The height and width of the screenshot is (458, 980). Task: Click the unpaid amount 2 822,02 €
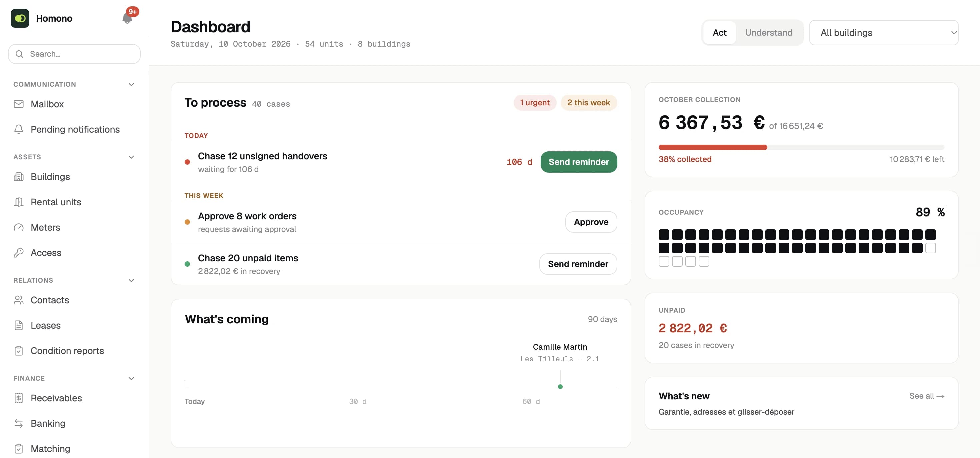click(x=692, y=328)
